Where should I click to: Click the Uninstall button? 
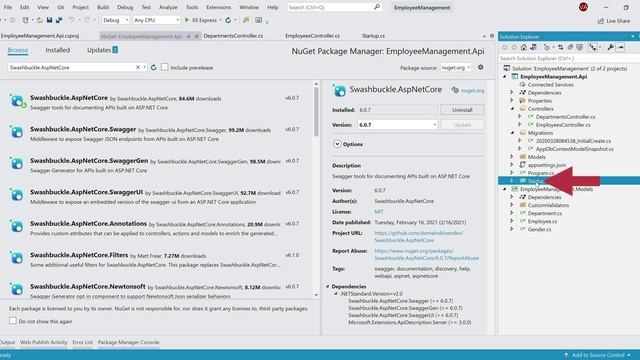462,110
